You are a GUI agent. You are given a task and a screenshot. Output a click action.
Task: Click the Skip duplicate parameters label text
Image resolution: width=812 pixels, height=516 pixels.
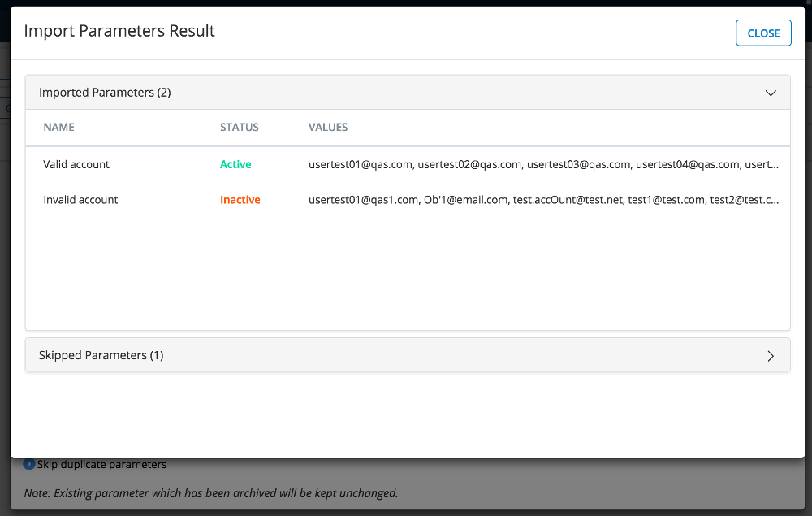pos(101,465)
